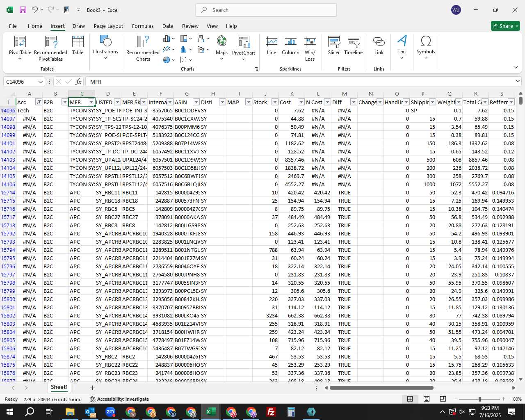This screenshot has width=525, height=420.
Task: Select row header 15714
Action: pyautogui.click(x=8, y=192)
